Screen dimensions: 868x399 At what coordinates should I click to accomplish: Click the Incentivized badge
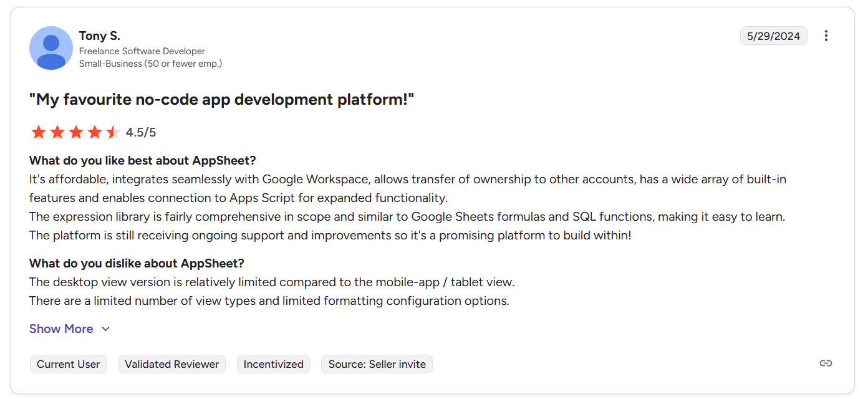(273, 364)
